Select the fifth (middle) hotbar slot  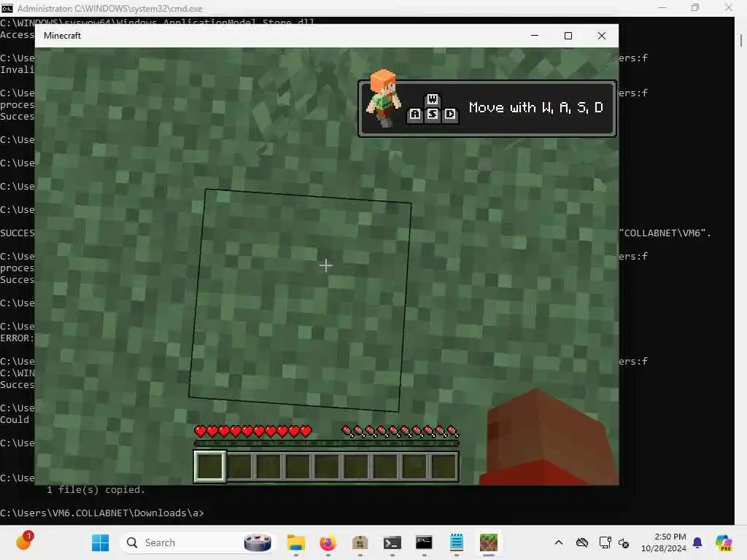click(x=327, y=466)
